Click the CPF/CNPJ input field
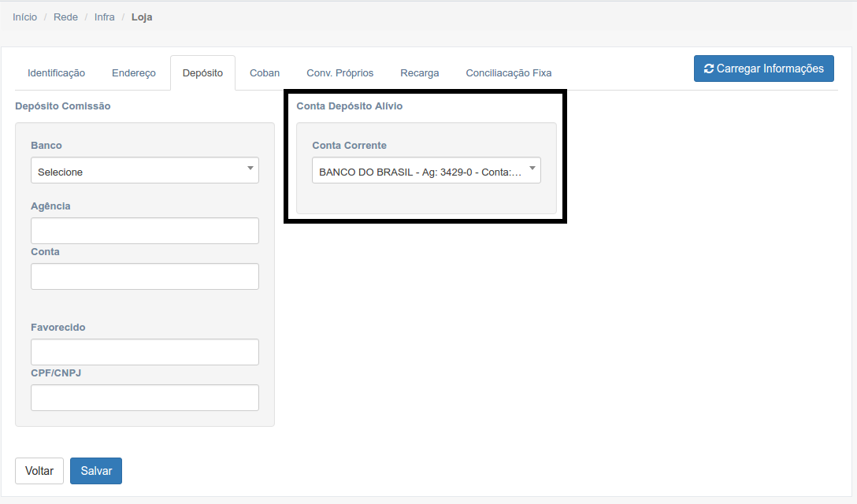The image size is (857, 504). pos(145,398)
